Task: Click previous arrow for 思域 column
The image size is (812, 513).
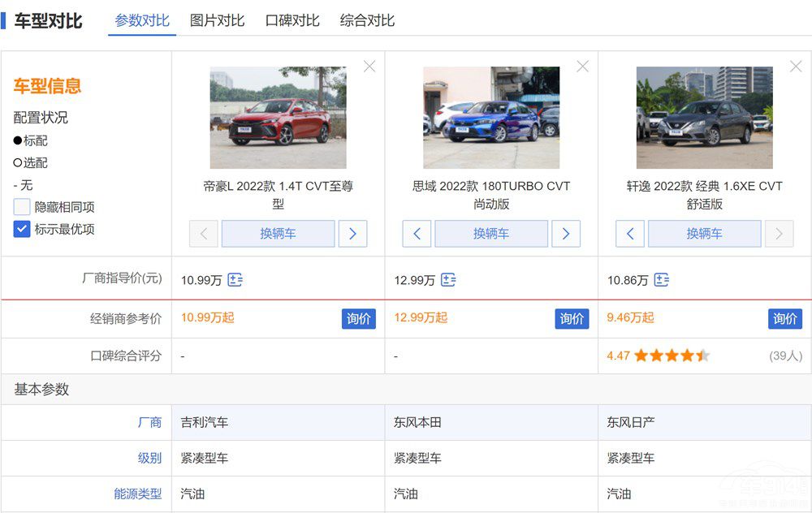Action: [x=417, y=234]
